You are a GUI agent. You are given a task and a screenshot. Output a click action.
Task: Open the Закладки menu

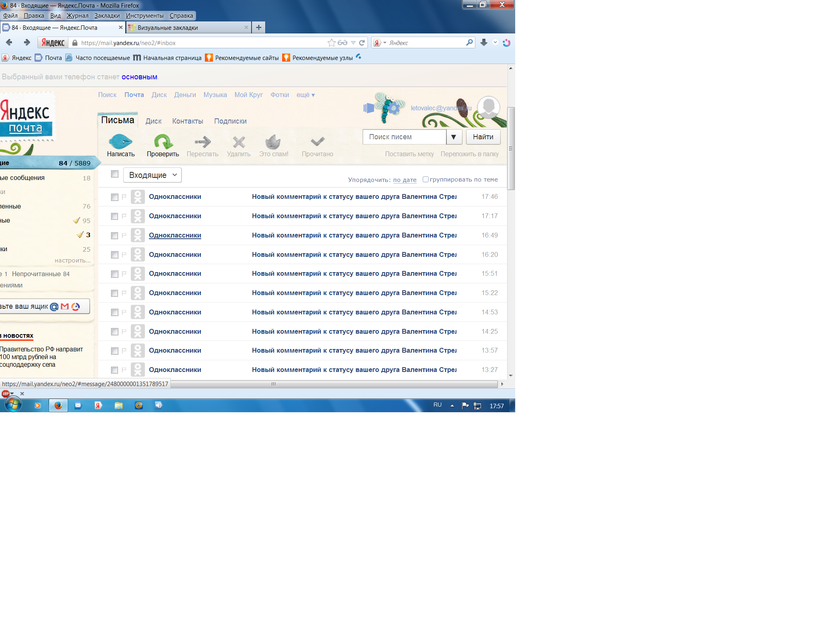pyautogui.click(x=107, y=16)
